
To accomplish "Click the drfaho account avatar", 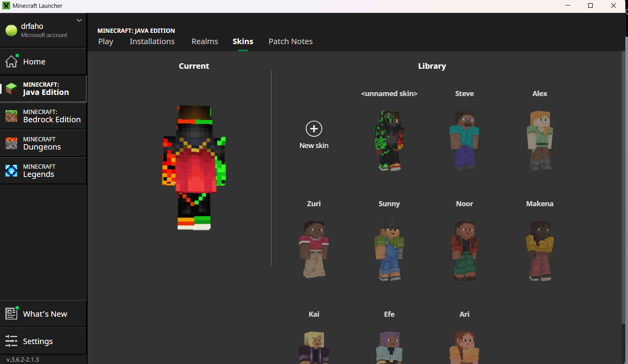I will click(x=11, y=30).
